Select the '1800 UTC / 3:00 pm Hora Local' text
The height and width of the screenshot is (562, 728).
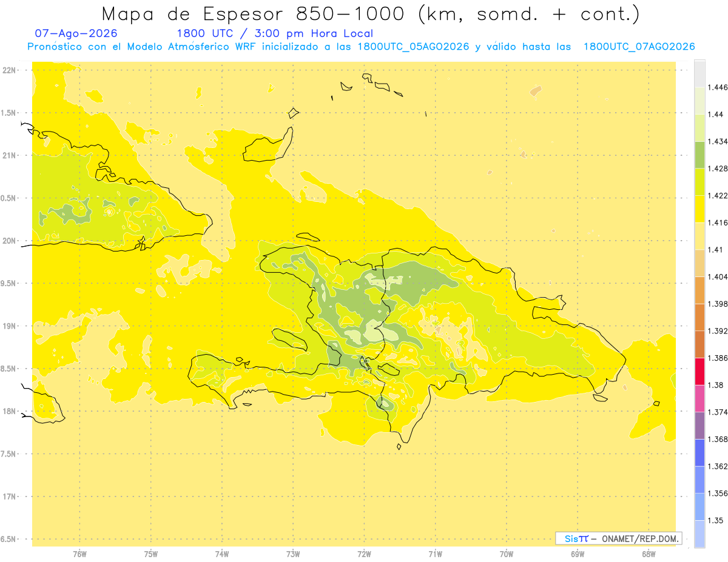click(x=274, y=33)
